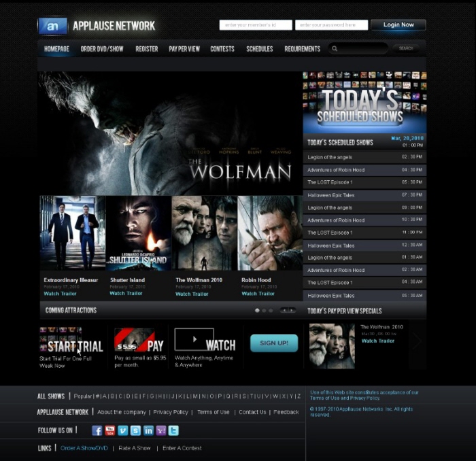Open the Contests menu item

pos(222,49)
